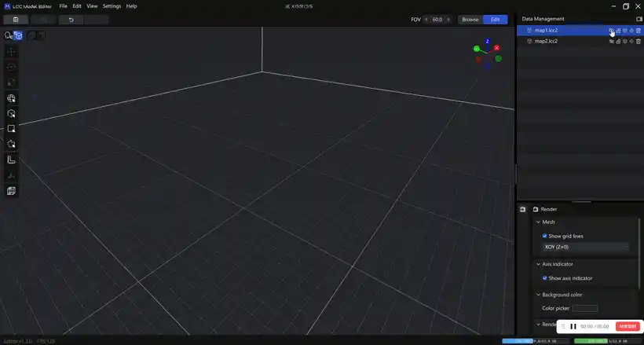Pause the screen recording

pyautogui.click(x=573, y=326)
